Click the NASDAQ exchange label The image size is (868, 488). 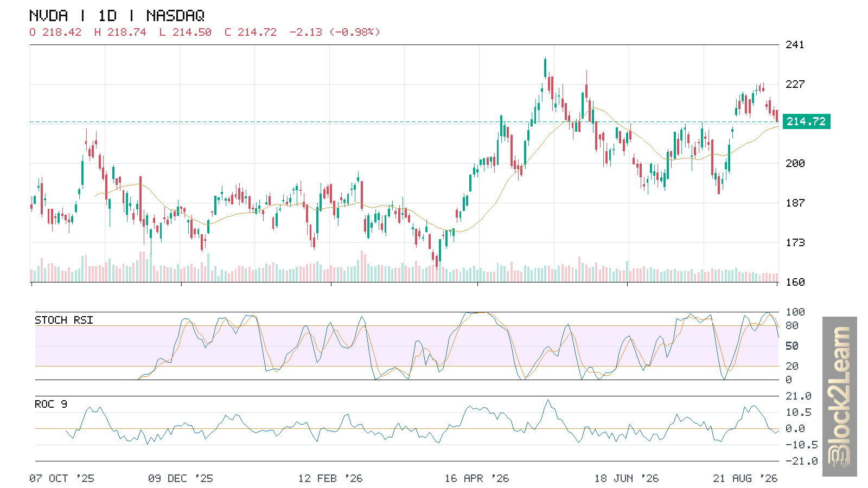(x=175, y=16)
